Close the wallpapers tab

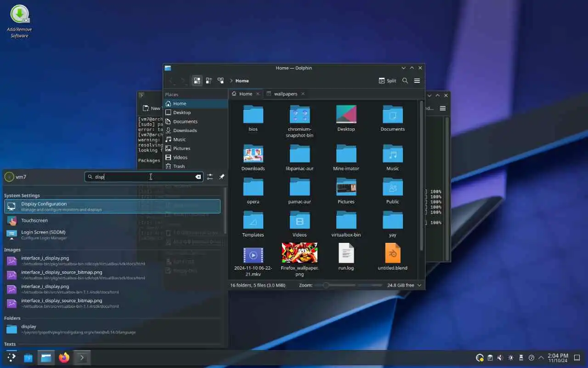tap(303, 94)
